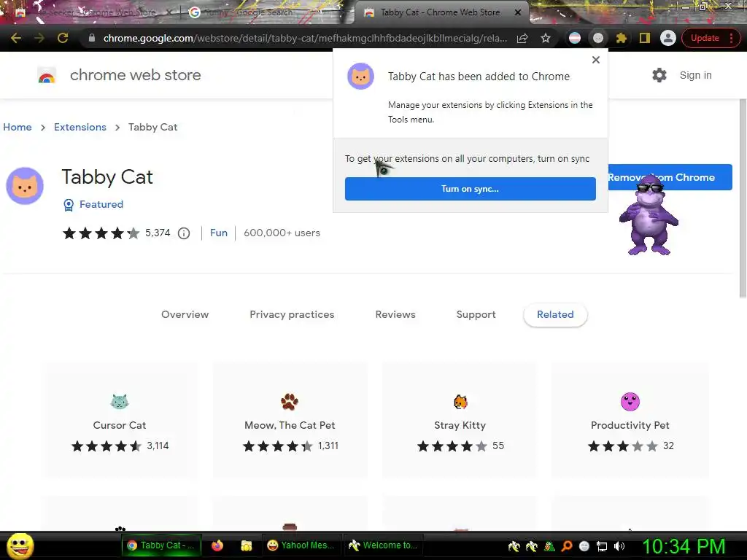Click the page vertical scrollbar
The width and height of the screenshot is (747, 560).
(743, 198)
